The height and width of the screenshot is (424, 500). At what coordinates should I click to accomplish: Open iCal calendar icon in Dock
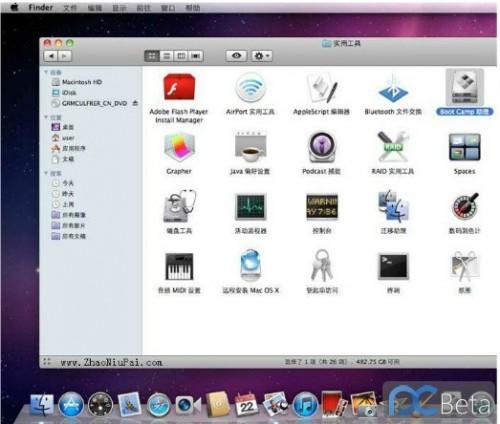click(246, 404)
